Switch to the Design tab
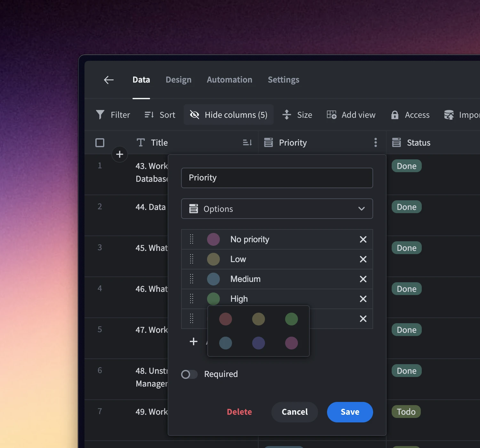480x448 pixels. (179, 80)
